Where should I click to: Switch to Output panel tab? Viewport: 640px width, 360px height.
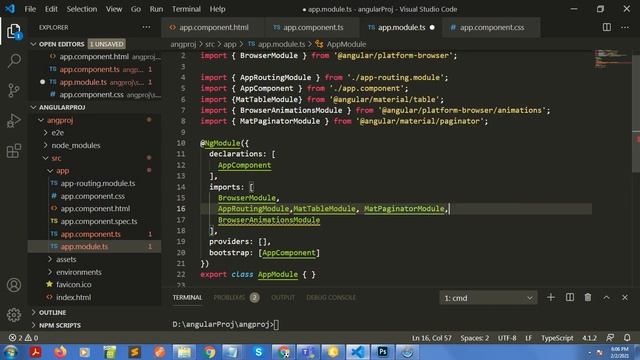click(283, 298)
